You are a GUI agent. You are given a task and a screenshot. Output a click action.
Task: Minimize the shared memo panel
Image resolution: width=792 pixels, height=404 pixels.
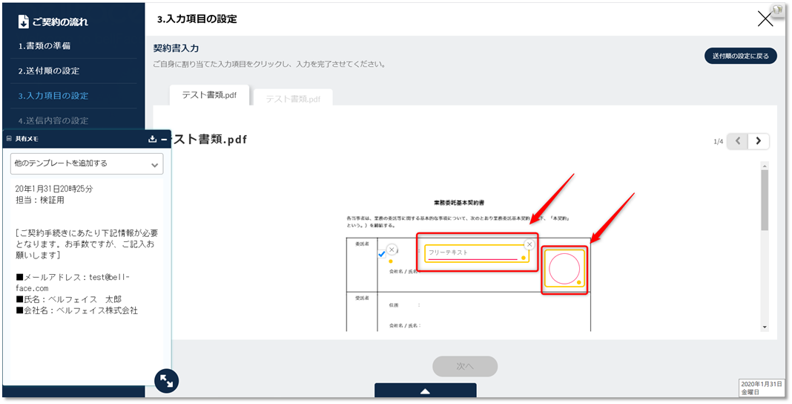[x=164, y=139]
